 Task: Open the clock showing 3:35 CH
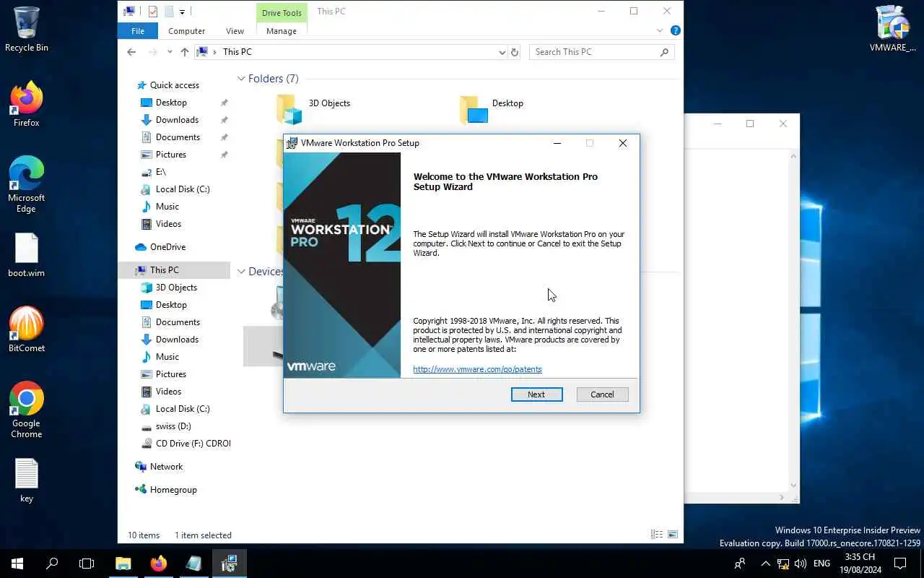(860, 564)
